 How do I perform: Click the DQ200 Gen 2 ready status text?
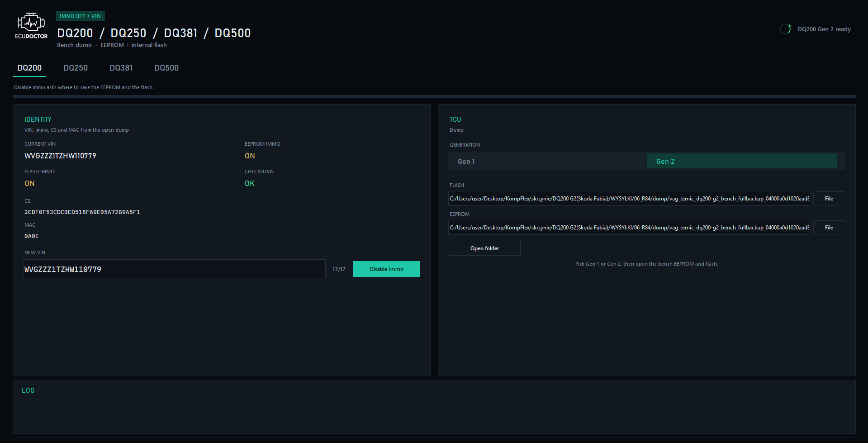tap(824, 29)
